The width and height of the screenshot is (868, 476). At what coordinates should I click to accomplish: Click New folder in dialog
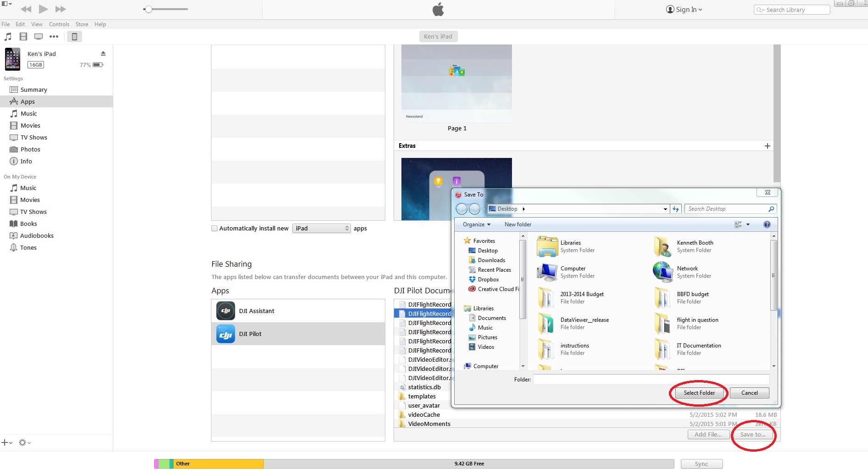click(x=518, y=224)
